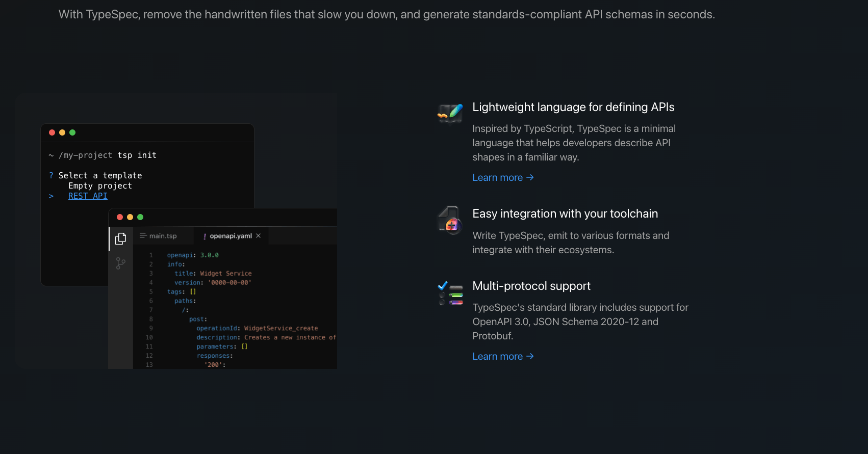Click green maximize dot of the editor window

pyautogui.click(x=140, y=217)
